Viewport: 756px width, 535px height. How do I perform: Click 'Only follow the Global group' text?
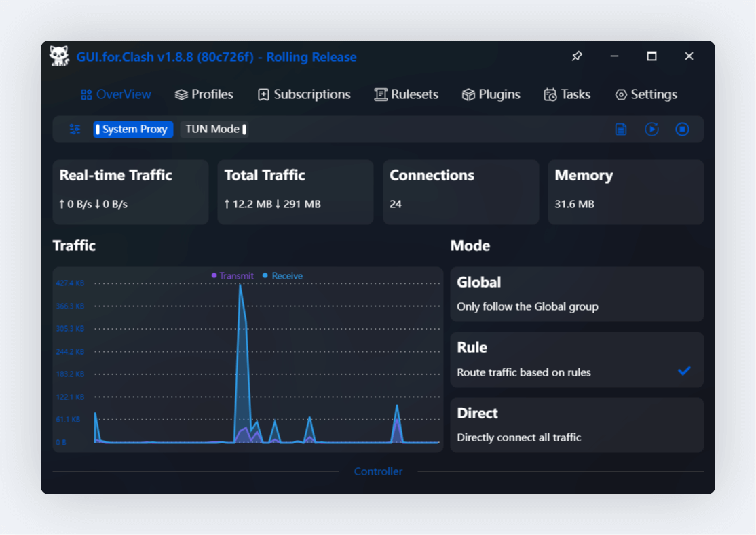tap(527, 306)
